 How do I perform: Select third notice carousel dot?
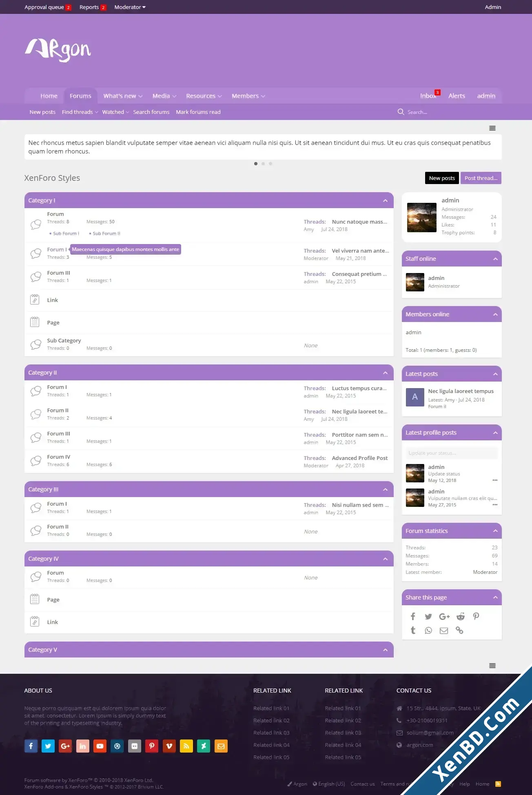click(270, 164)
